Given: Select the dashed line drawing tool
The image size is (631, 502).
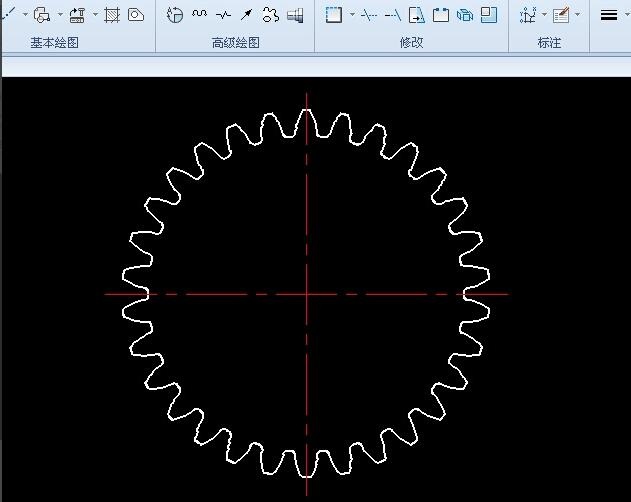Looking at the screenshot, I should coord(8,14).
